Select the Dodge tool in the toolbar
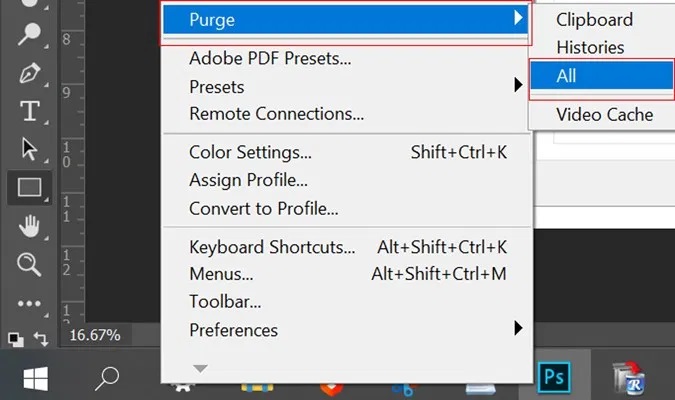The height and width of the screenshot is (400, 675). click(29, 34)
